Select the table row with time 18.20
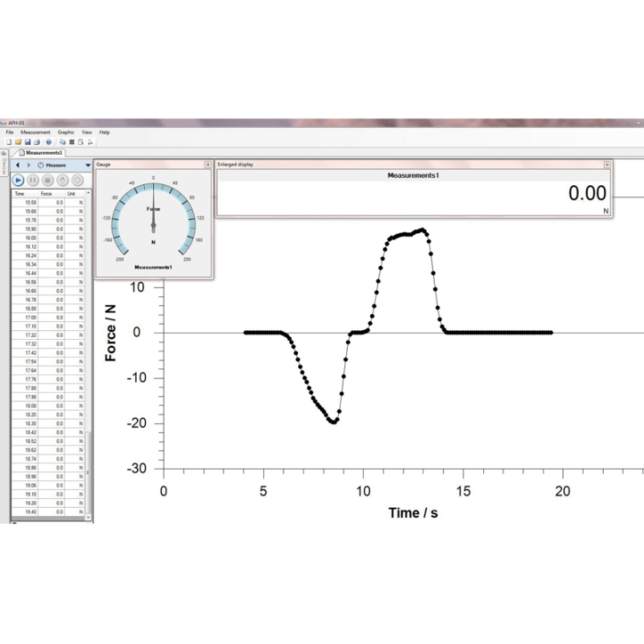644x644 pixels. click(48, 414)
